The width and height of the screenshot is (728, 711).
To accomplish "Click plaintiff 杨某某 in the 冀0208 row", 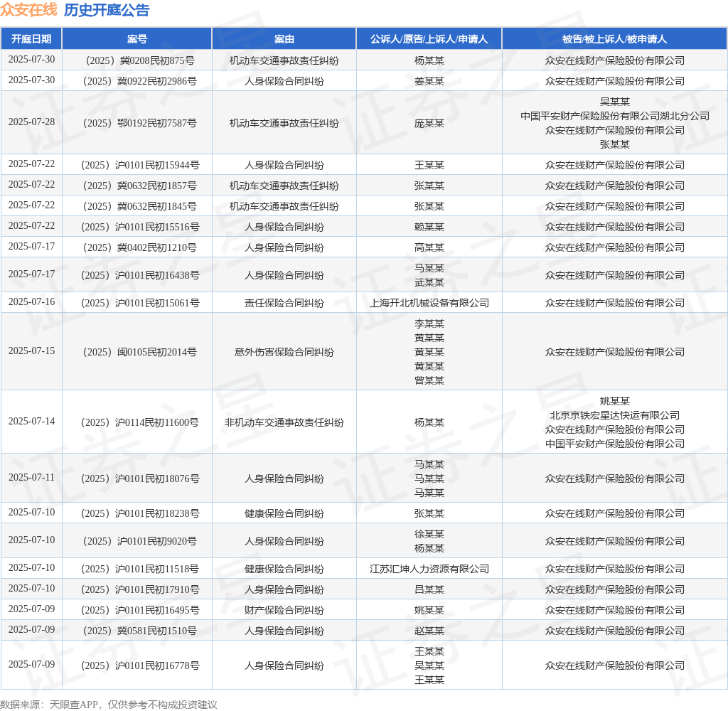I will pyautogui.click(x=429, y=60).
